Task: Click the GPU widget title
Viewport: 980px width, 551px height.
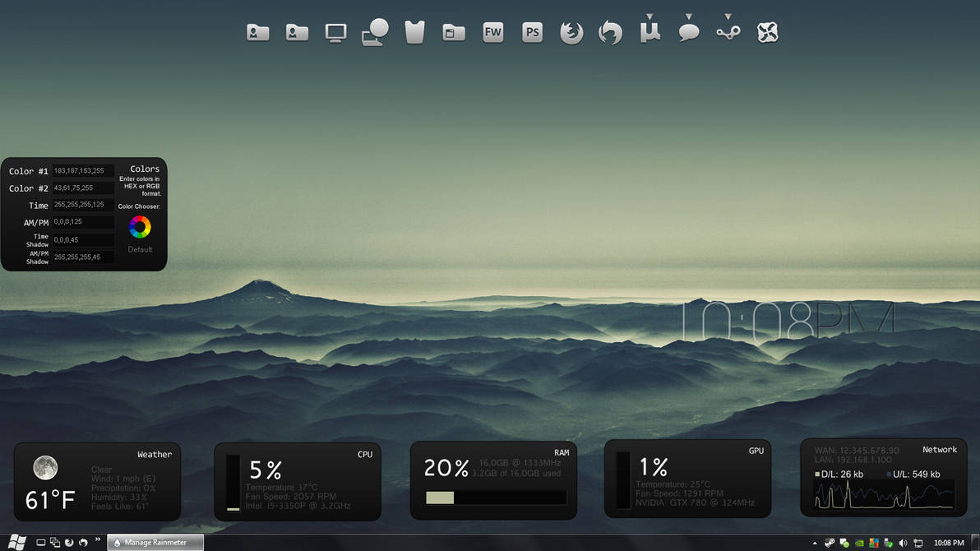Action: coord(756,451)
